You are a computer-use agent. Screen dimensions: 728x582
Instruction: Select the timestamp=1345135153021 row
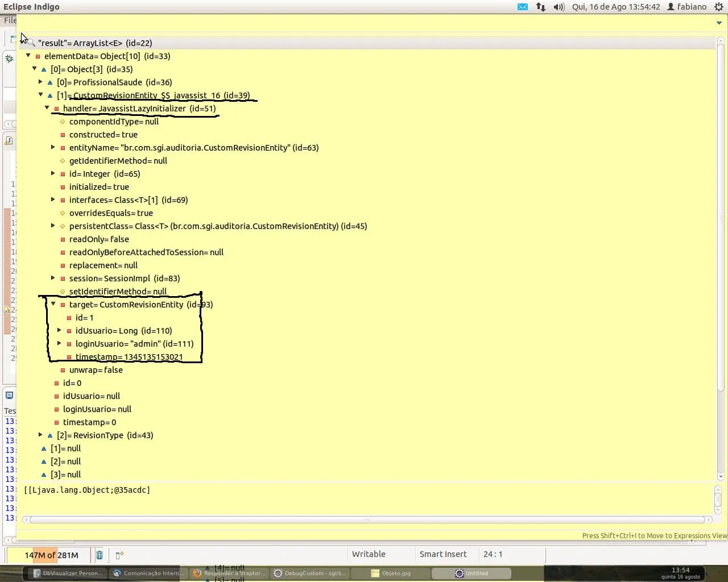click(129, 357)
